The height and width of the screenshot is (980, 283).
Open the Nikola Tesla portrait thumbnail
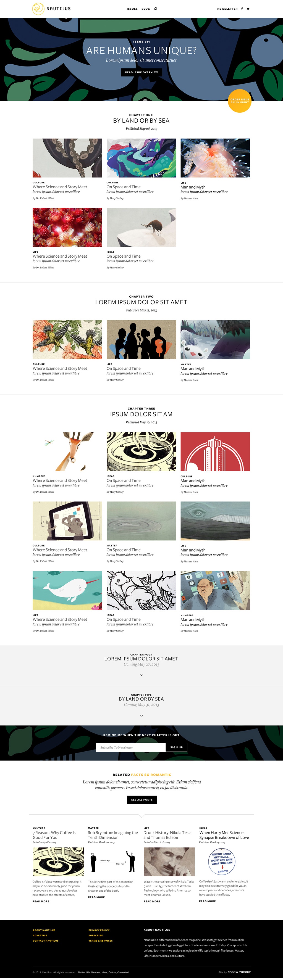click(169, 862)
